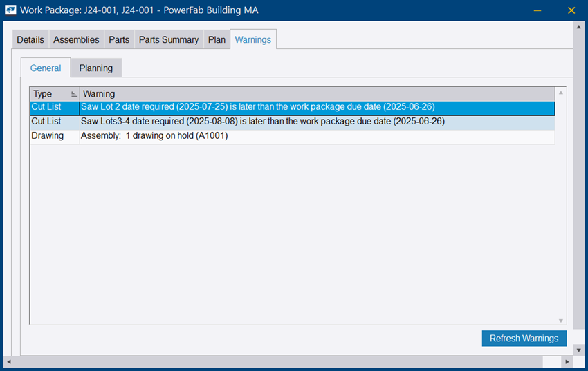This screenshot has width=588, height=371.
Task: Select the drawing on hold A1001 warning
Action: (x=292, y=137)
